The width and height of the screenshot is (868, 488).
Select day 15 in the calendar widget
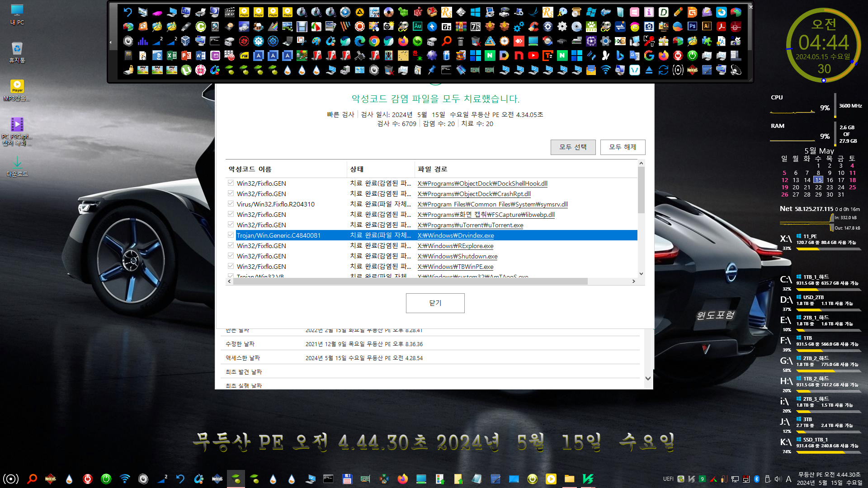click(x=818, y=180)
